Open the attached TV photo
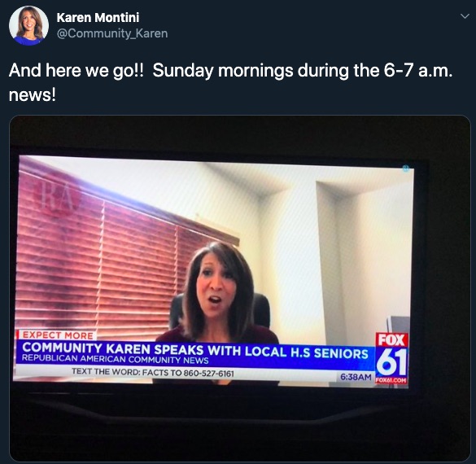Viewport: 476px width, 464px height. (240, 288)
